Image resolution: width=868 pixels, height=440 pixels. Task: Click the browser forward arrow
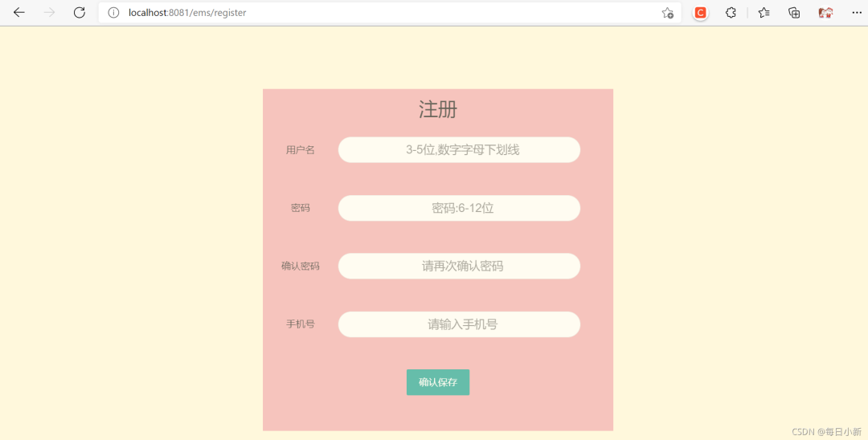[49, 13]
